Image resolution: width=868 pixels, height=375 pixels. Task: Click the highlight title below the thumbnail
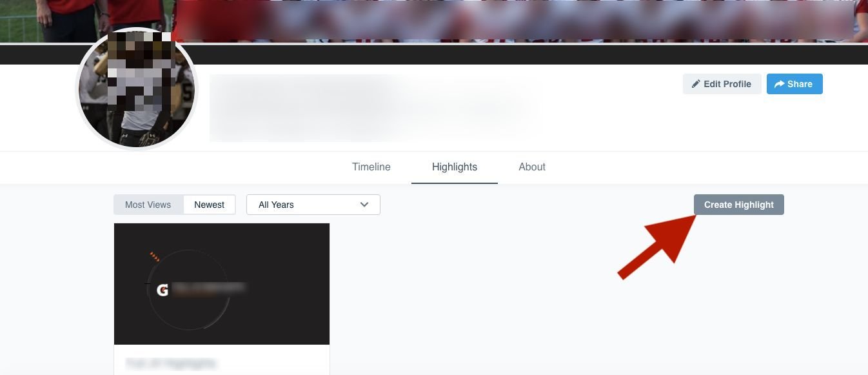(170, 363)
